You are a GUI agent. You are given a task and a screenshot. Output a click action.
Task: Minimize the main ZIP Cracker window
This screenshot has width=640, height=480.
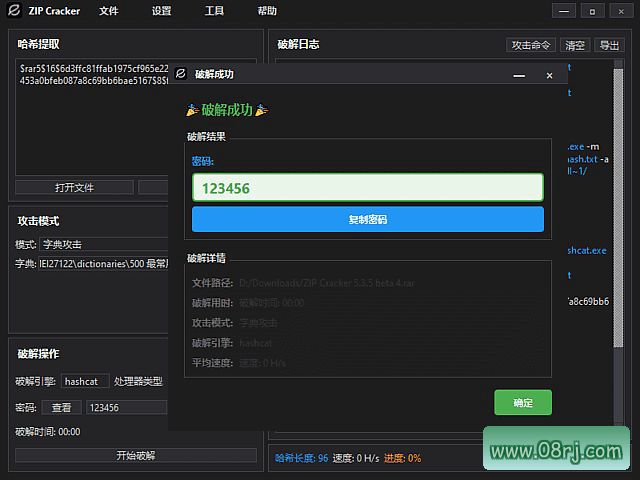[x=564, y=11]
